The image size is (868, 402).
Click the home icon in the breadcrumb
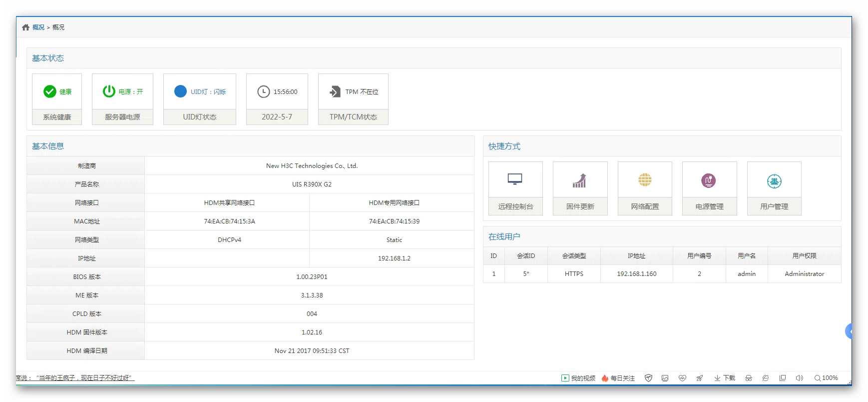point(25,27)
